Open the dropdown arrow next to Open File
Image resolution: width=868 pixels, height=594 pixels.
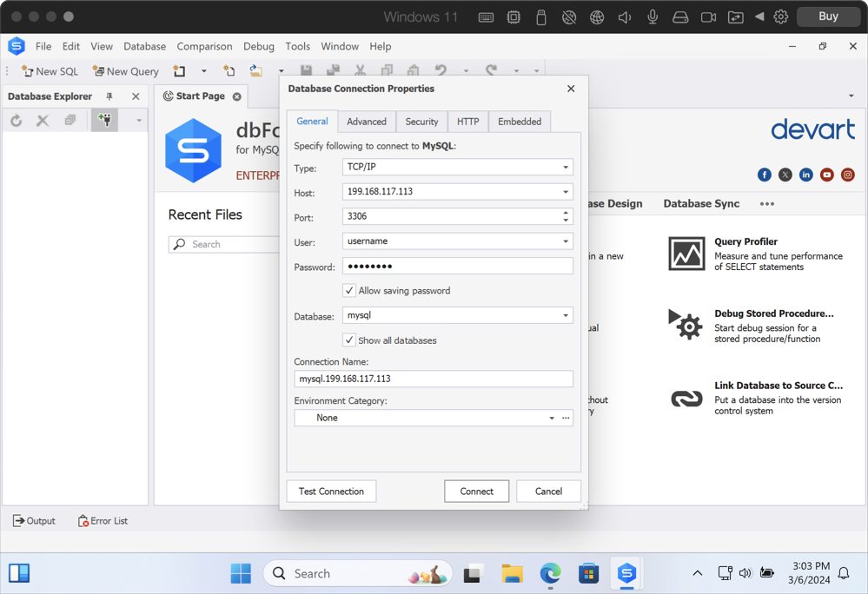[281, 71]
